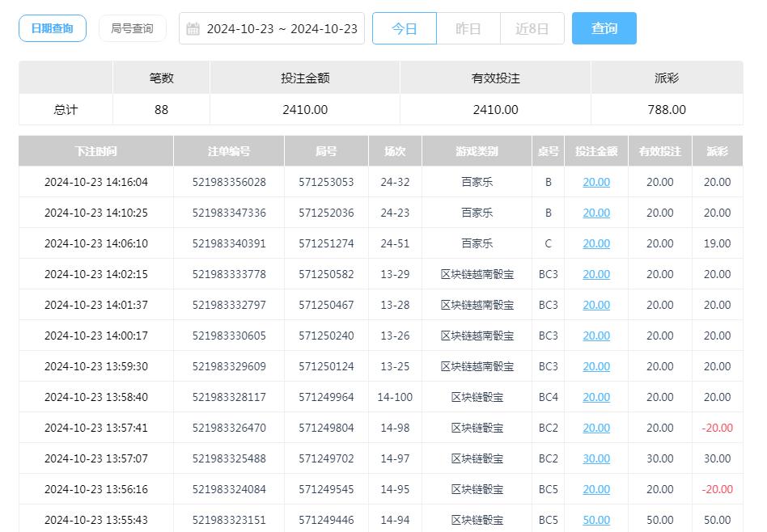Click the blue 查询 search button
Viewport: 767px width, 532px height.
click(x=604, y=27)
